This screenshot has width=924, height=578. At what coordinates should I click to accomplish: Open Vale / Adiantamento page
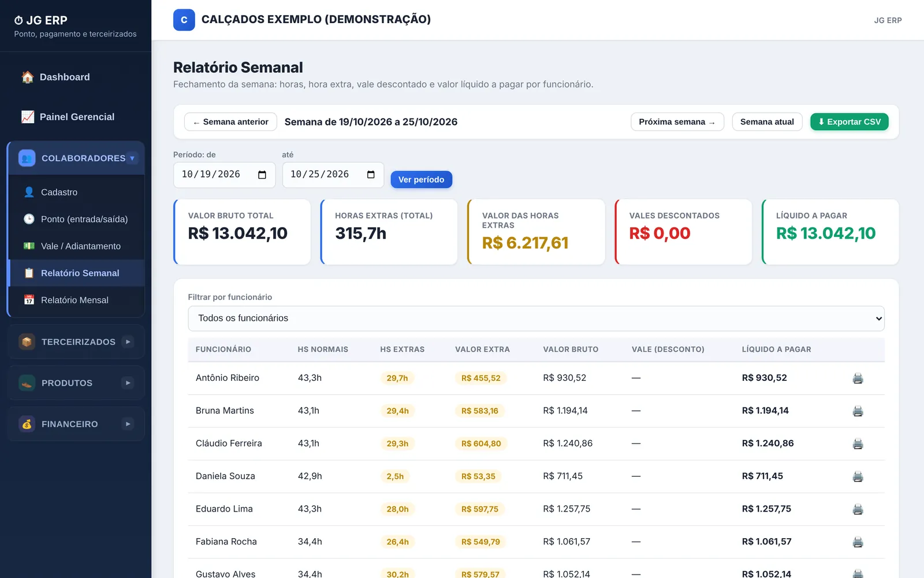[77, 246]
